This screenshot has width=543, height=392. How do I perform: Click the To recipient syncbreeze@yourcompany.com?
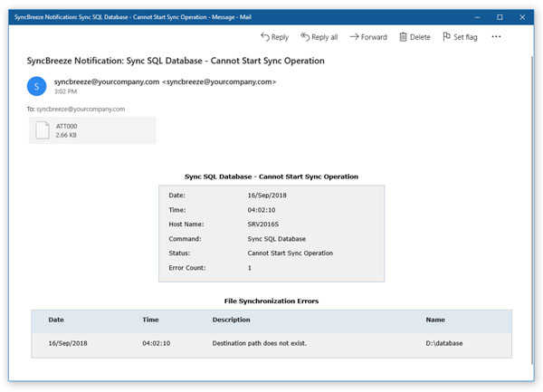pyautogui.click(x=81, y=109)
